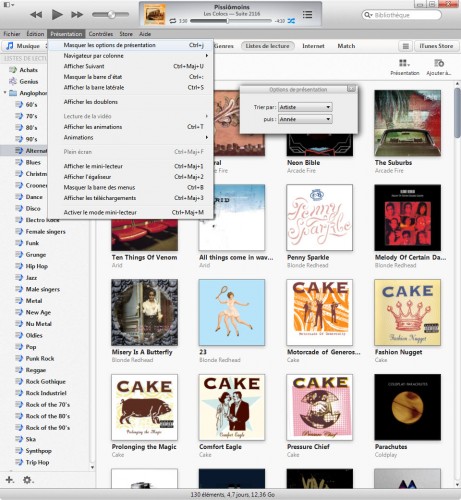
Task: Click the list menu icon near iTunes Store
Action: click(405, 46)
